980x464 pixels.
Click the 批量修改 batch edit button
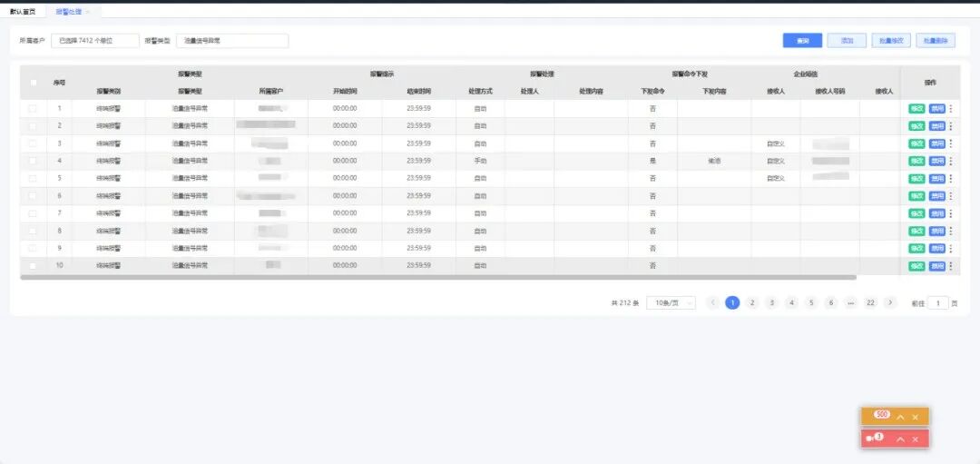pyautogui.click(x=891, y=41)
